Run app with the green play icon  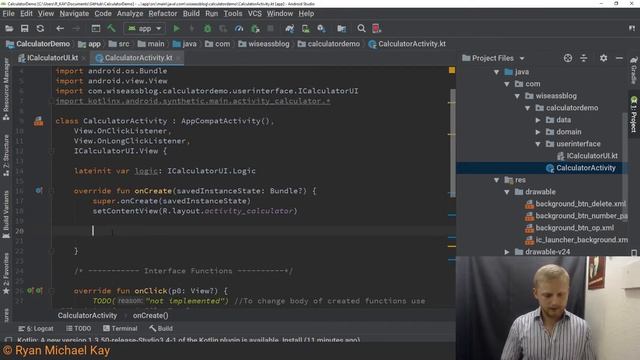click(x=176, y=29)
